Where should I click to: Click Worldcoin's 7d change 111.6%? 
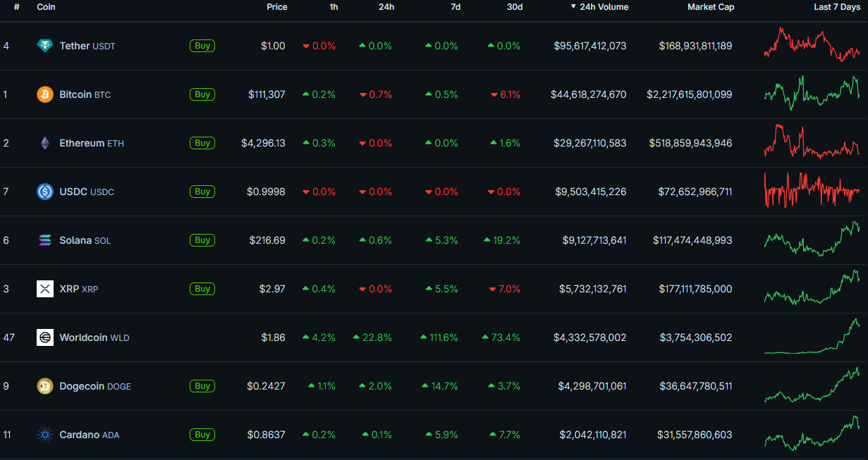point(439,337)
